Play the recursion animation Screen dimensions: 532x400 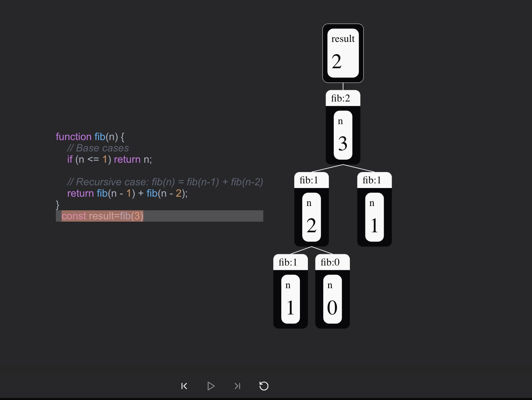[211, 386]
